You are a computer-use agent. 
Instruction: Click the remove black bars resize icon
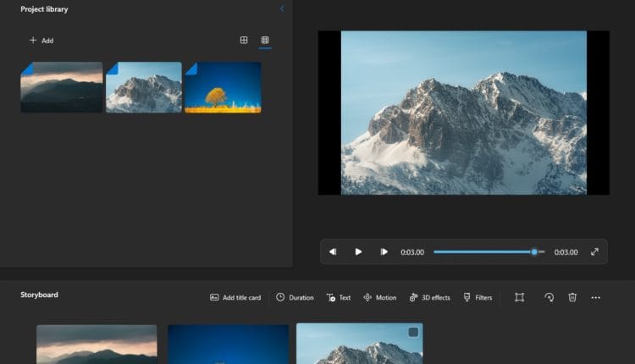519,298
